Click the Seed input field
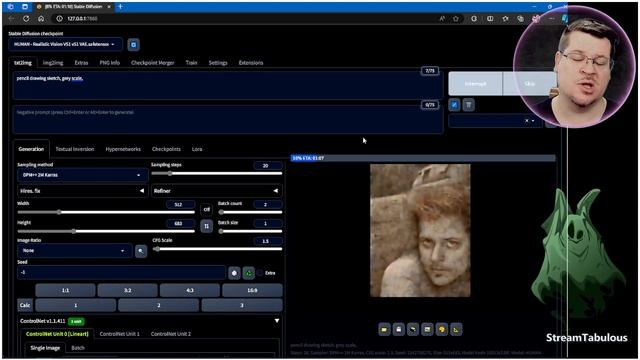Image resolution: width=640 pixels, height=360 pixels. click(x=121, y=272)
